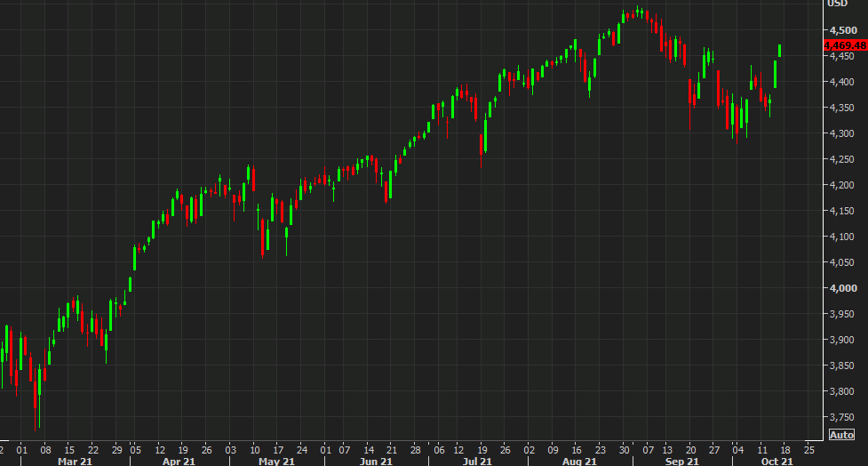Image resolution: width=868 pixels, height=466 pixels.
Task: Click the 08 date tick in March
Action: click(45, 449)
